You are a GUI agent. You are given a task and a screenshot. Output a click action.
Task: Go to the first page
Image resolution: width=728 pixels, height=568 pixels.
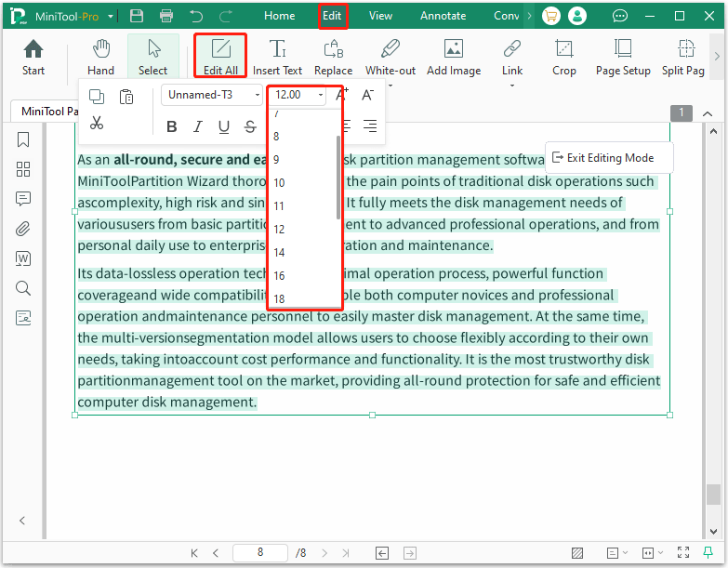click(x=194, y=553)
